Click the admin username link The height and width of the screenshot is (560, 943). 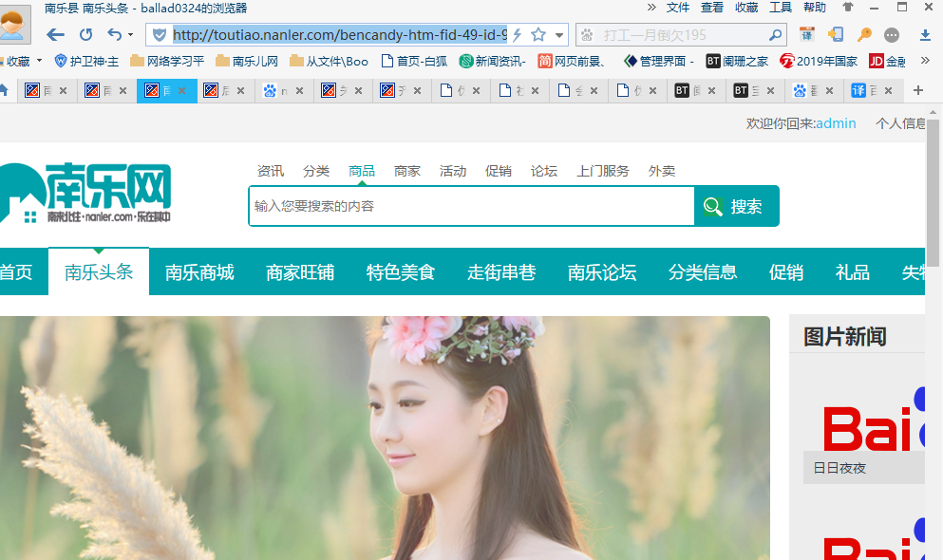point(836,123)
